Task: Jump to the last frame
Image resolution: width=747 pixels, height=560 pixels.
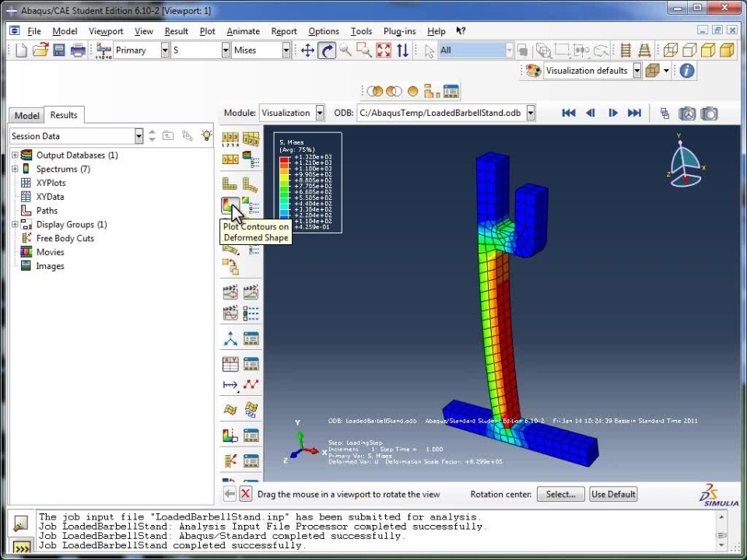Action: [634, 113]
